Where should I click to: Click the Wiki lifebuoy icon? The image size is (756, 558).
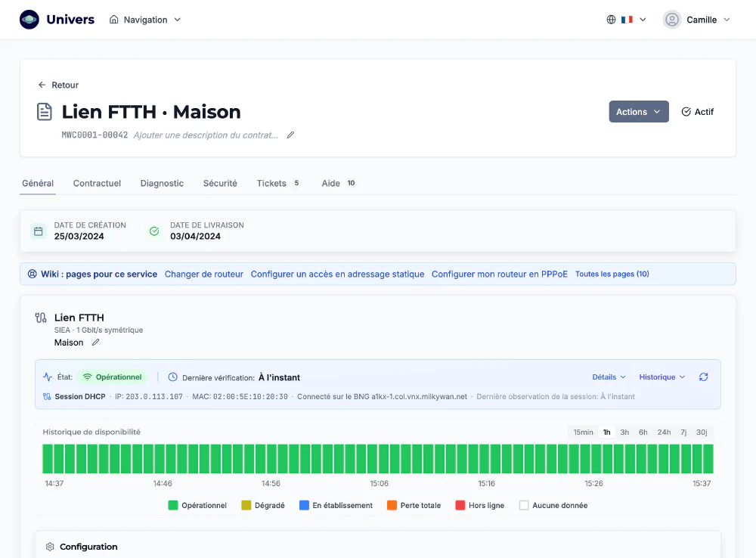pyautogui.click(x=33, y=274)
